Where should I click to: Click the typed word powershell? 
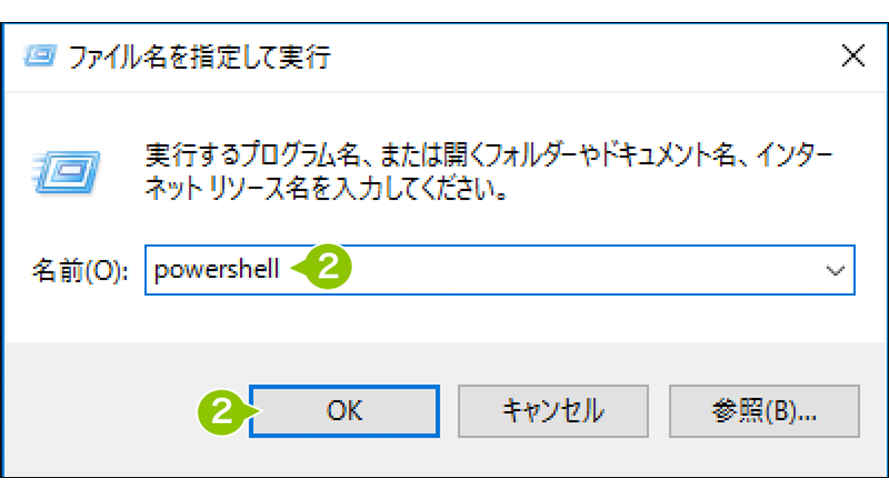[217, 270]
